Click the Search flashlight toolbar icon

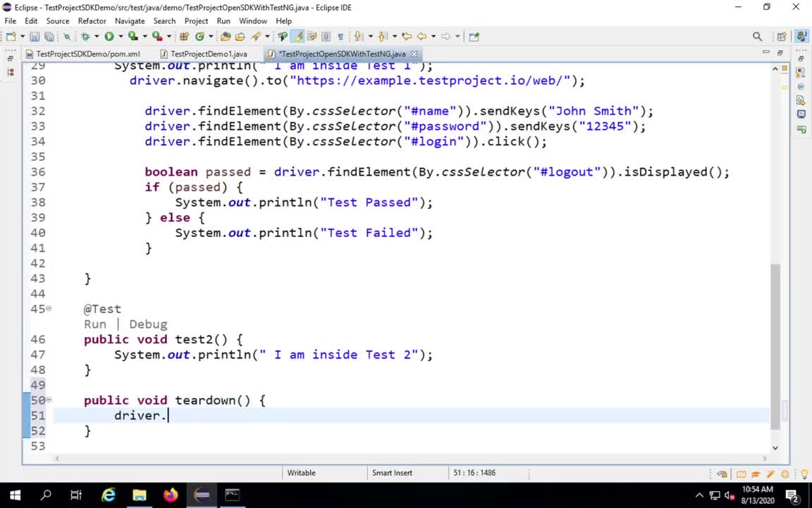[256, 36]
